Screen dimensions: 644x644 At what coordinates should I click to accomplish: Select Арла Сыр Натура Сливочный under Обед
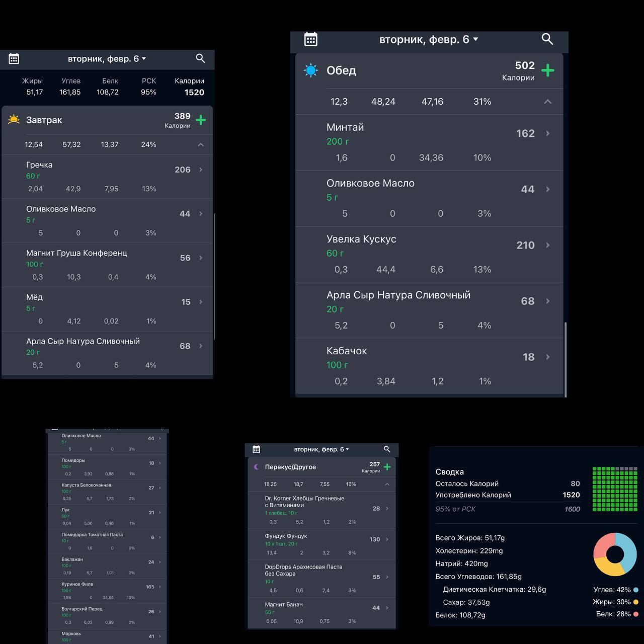(398, 295)
